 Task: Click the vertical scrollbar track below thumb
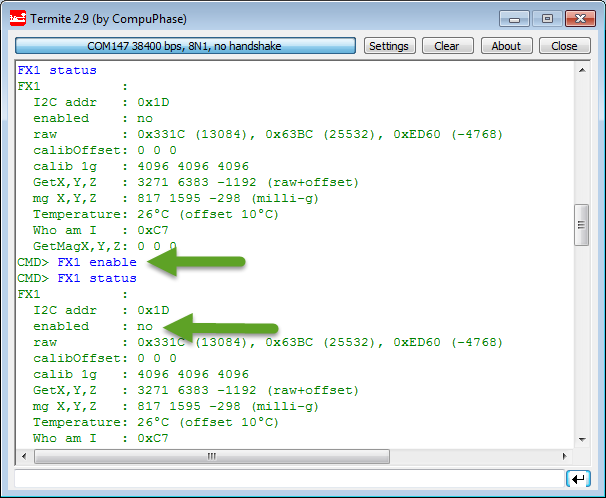coord(581,340)
